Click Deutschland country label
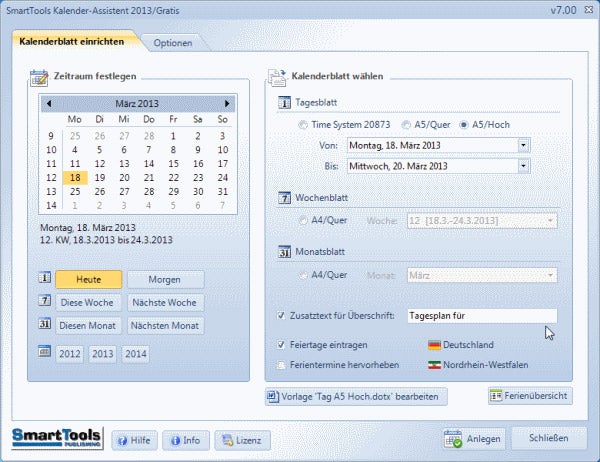The height and width of the screenshot is (462, 600). [x=468, y=345]
